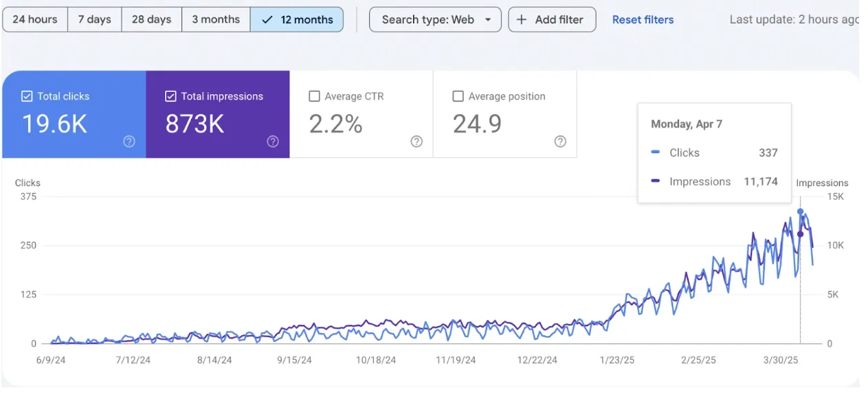Click the Reset filters link

point(642,19)
